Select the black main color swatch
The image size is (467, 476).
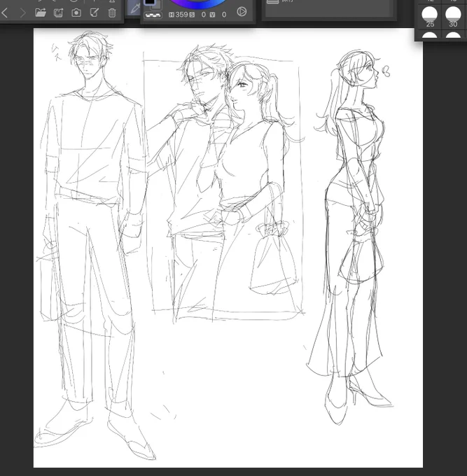tap(150, 2)
